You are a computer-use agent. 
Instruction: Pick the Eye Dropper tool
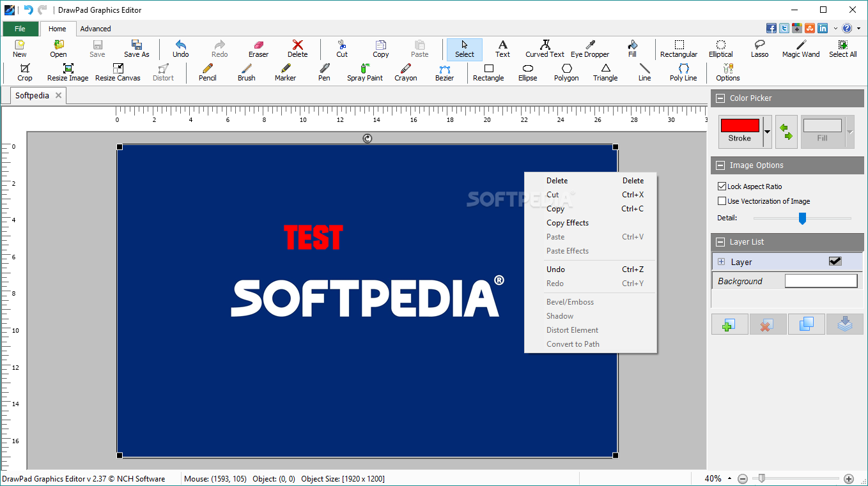[x=589, y=49]
